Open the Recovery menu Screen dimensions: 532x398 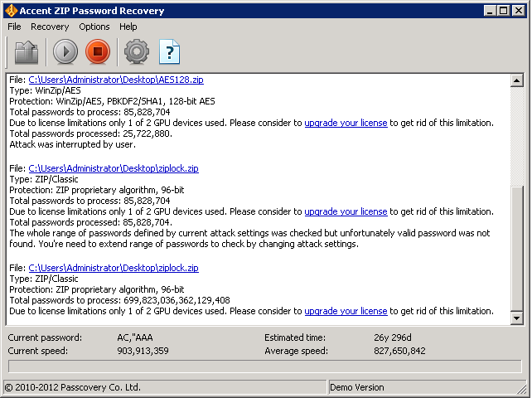[x=50, y=27]
